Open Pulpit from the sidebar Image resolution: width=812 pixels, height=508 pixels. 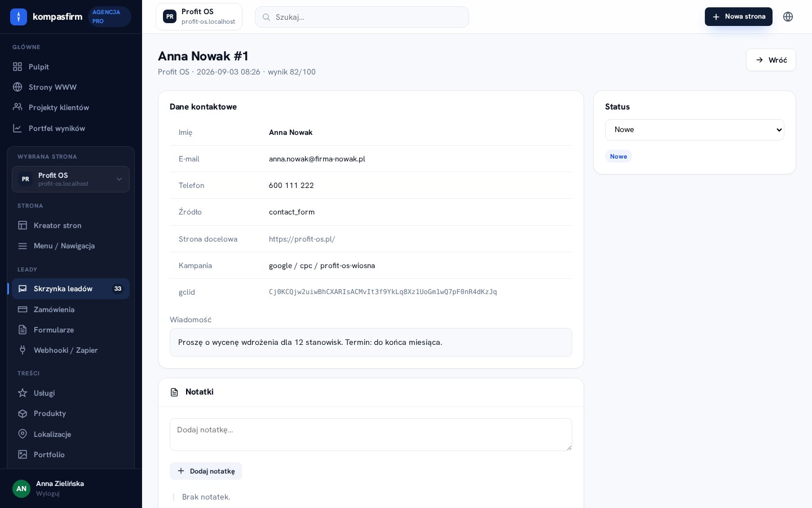(71, 67)
